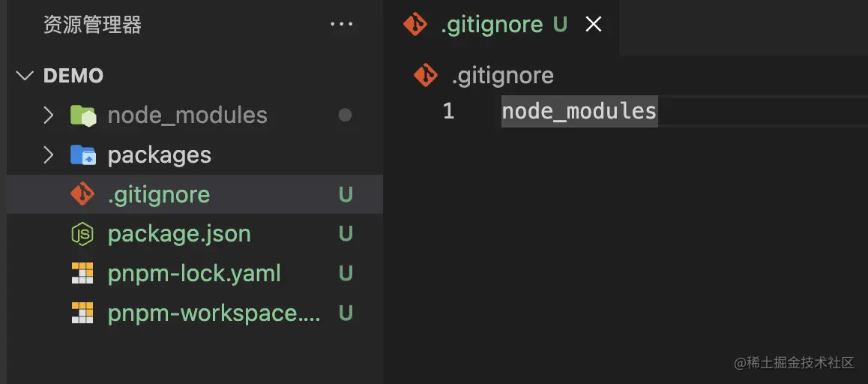Click the .gitignore breadcrumb label
The height and width of the screenshot is (384, 868).
[x=502, y=76]
